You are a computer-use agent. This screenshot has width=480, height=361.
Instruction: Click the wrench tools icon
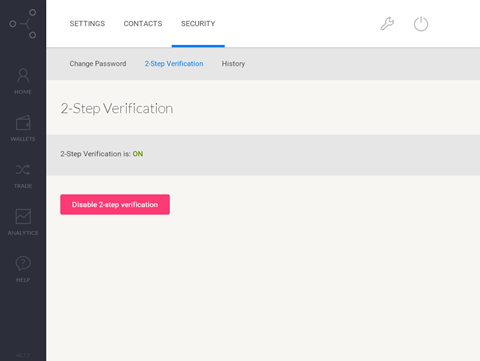[387, 24]
